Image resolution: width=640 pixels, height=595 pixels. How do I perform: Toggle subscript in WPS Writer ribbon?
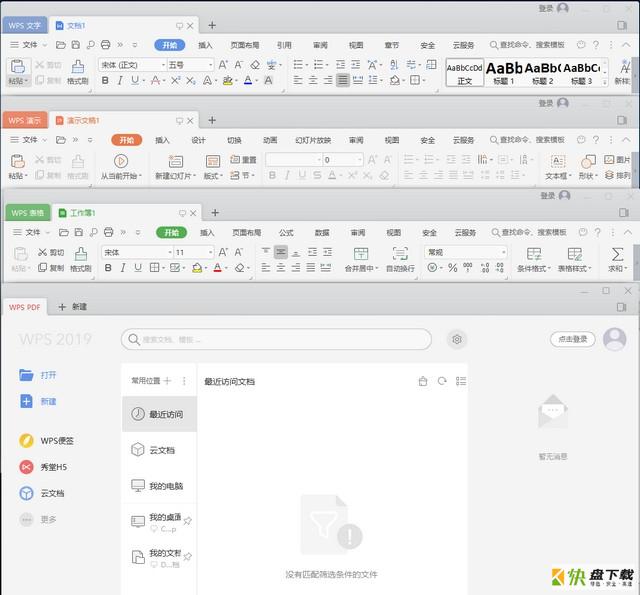(191, 80)
